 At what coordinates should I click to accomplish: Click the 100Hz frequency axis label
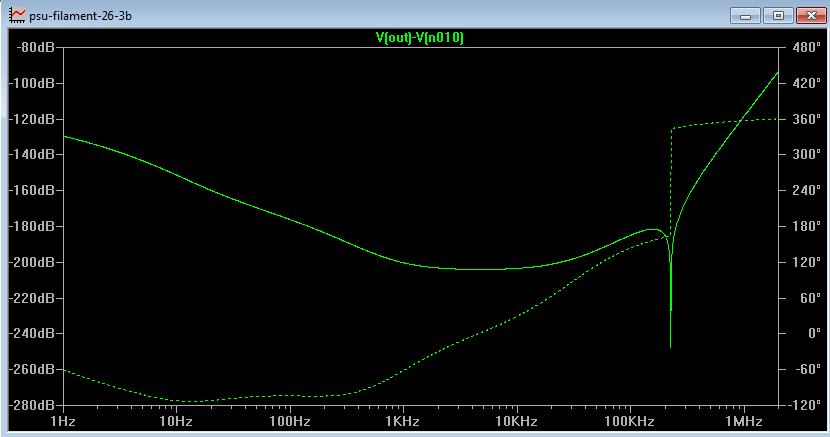290,422
